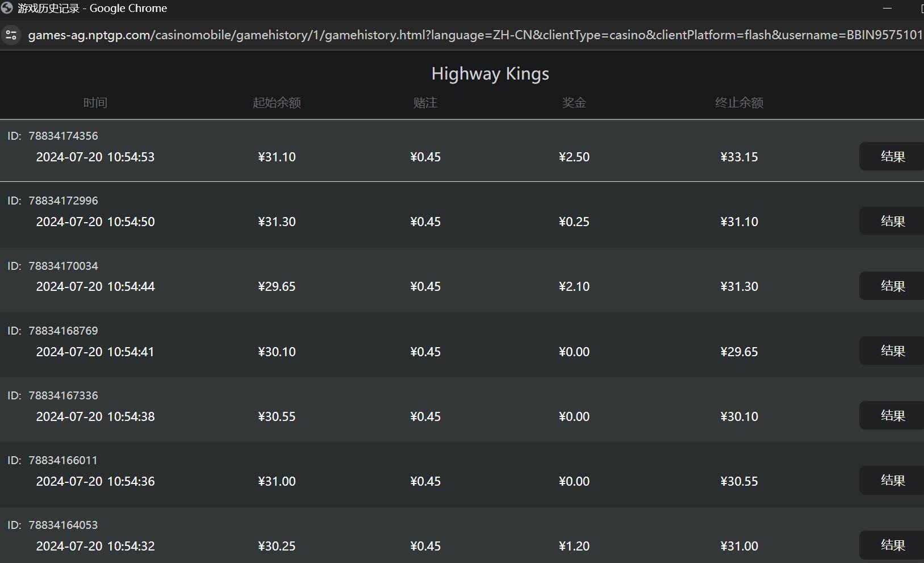Click the URL in the address bar

(x=474, y=35)
